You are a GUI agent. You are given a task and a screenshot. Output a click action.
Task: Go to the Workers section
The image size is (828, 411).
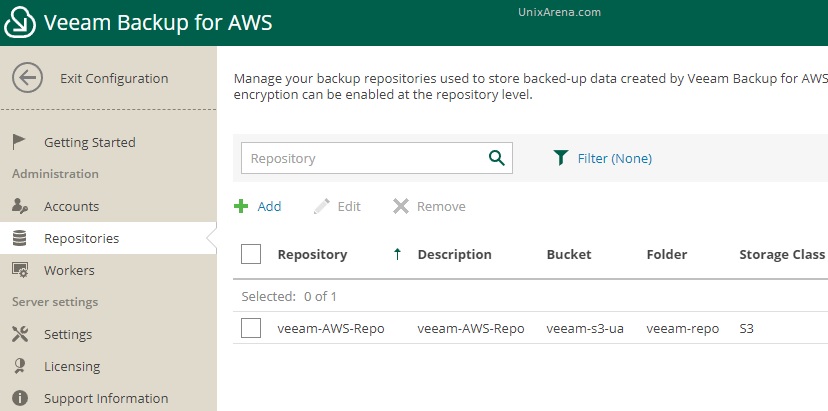[x=69, y=270]
